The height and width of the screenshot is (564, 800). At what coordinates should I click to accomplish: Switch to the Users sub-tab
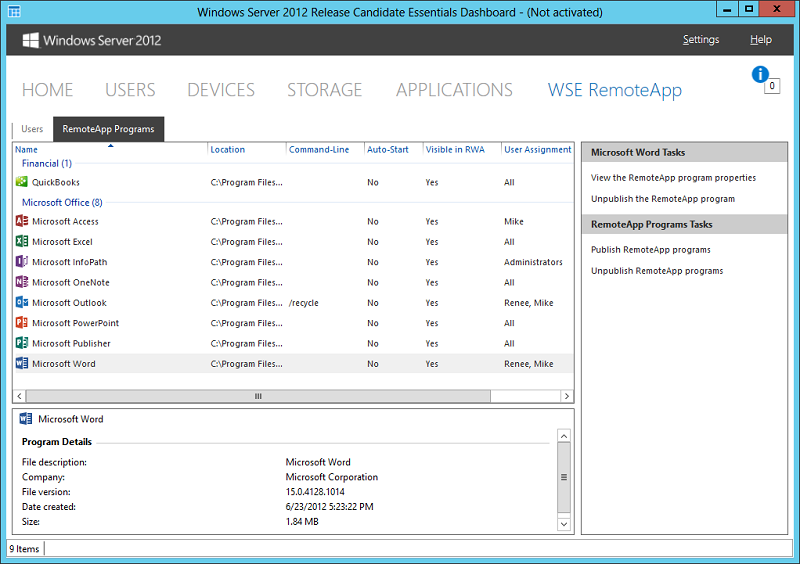click(32, 129)
